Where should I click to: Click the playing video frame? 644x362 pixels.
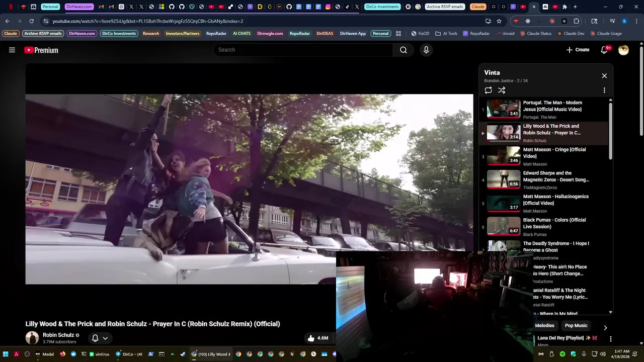click(249, 189)
